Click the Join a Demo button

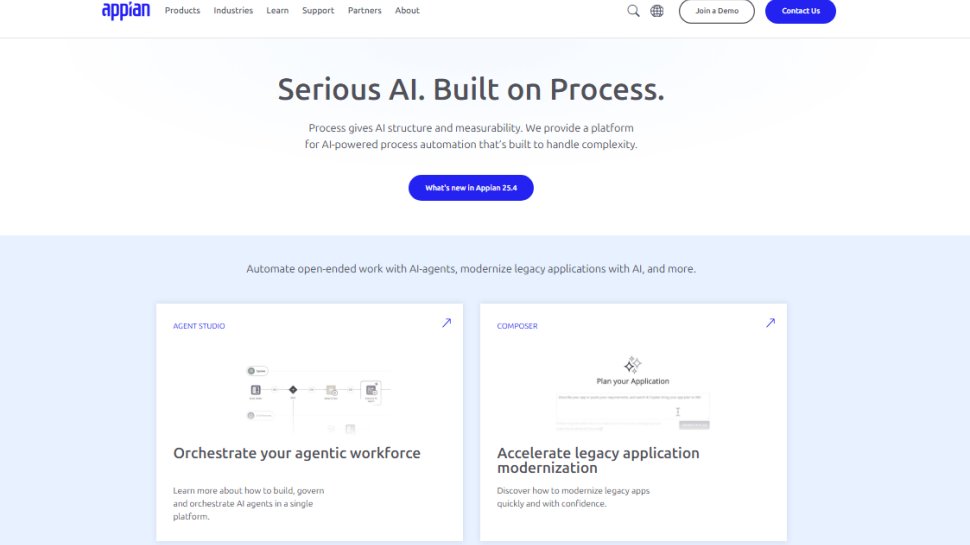716,11
